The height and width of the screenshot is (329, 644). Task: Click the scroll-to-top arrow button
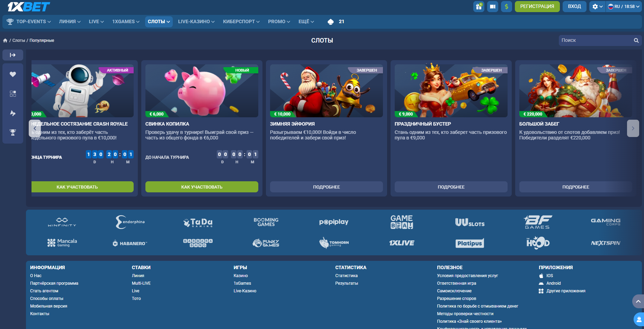638,301
